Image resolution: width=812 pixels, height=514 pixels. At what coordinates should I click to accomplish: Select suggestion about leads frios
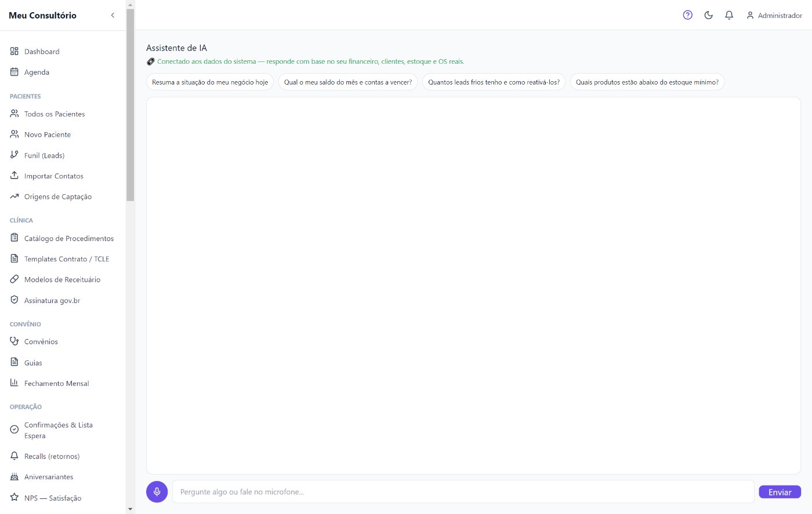point(494,82)
